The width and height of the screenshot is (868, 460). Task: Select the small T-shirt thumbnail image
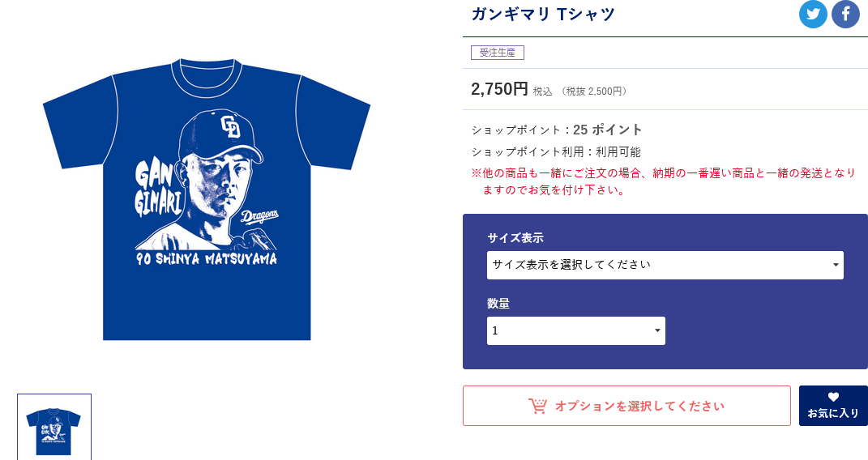click(54, 427)
